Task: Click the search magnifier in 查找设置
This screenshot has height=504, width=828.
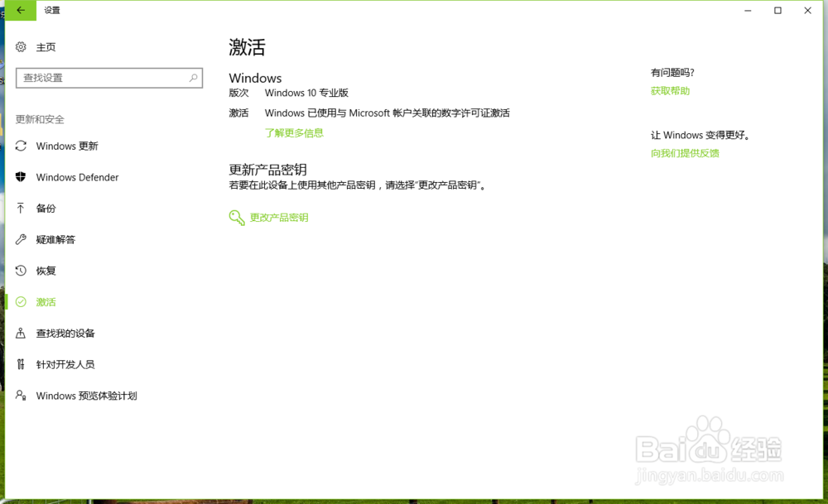Action: [191, 77]
